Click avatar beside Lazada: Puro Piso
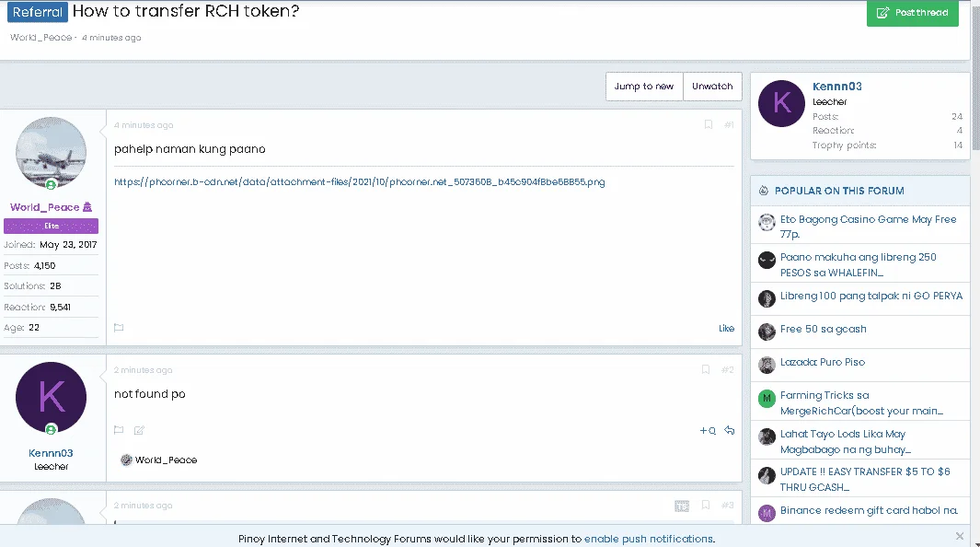This screenshot has width=980, height=547. coord(767,365)
